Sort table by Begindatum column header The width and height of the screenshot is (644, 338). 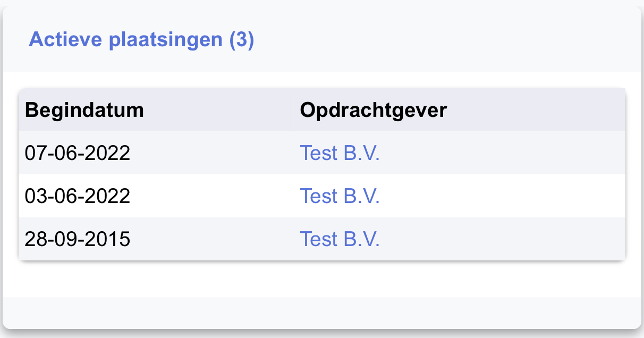[84, 111]
